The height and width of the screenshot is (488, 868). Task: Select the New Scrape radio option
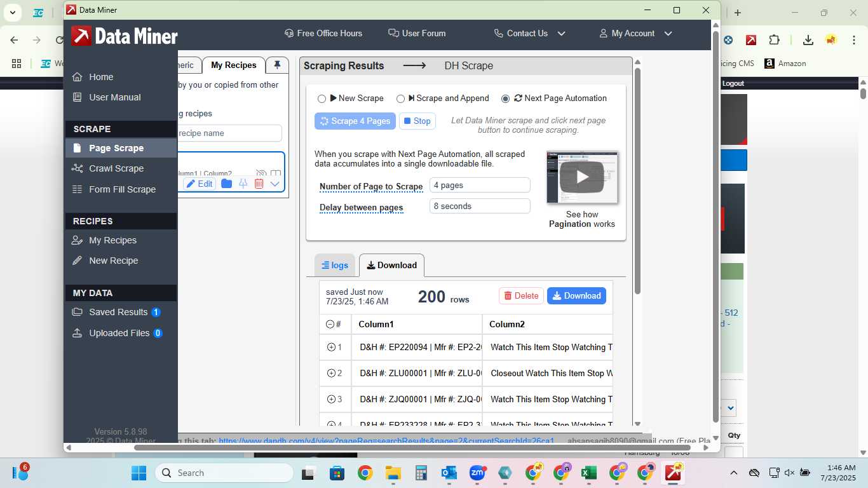322,98
